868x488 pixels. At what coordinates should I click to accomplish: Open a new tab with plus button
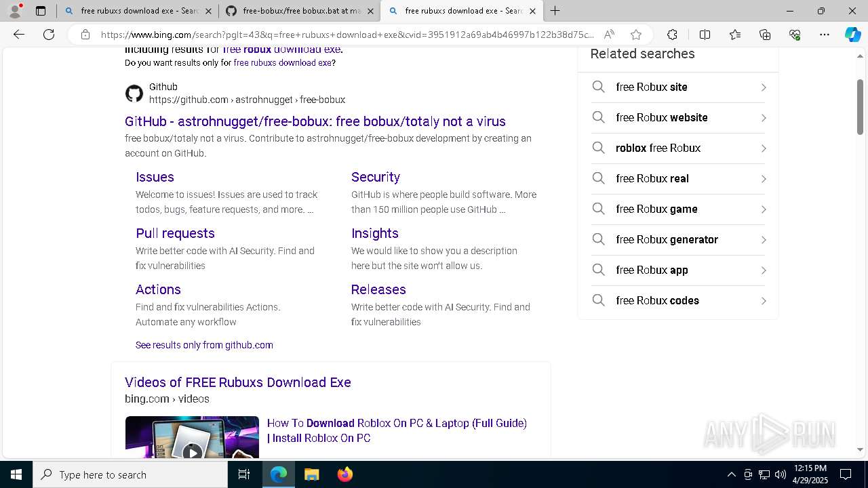click(555, 11)
